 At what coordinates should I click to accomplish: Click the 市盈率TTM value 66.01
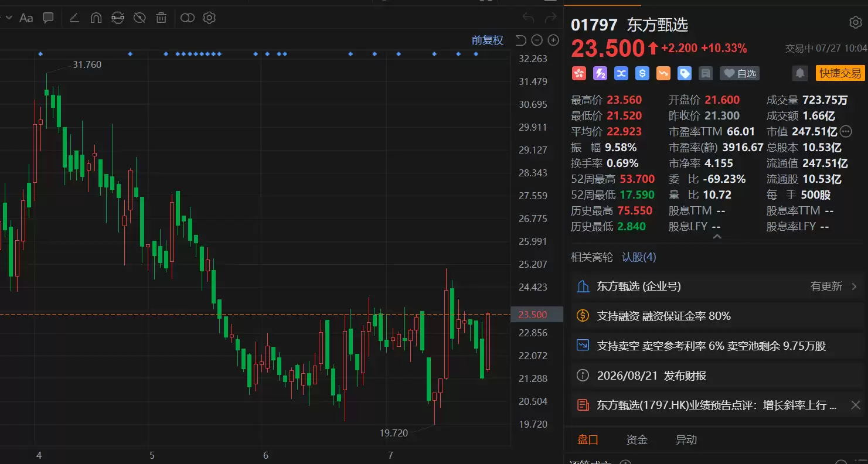pos(741,132)
